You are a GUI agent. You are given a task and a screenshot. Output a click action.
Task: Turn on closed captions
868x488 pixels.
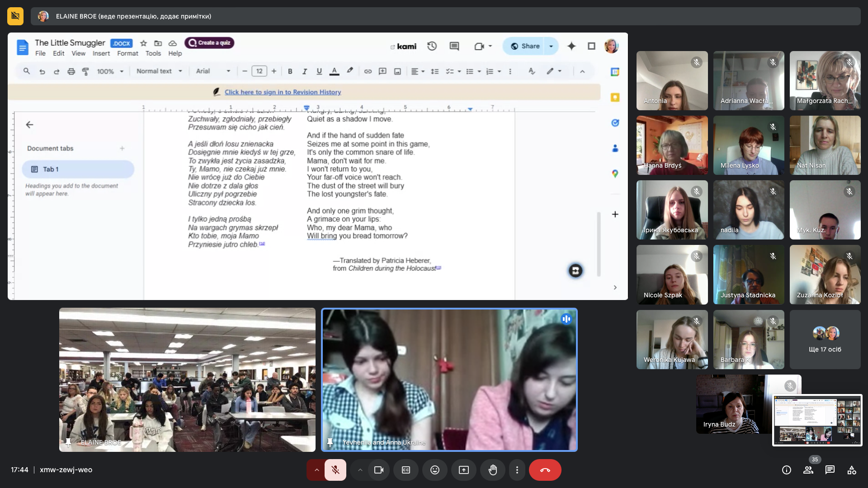pyautogui.click(x=406, y=470)
